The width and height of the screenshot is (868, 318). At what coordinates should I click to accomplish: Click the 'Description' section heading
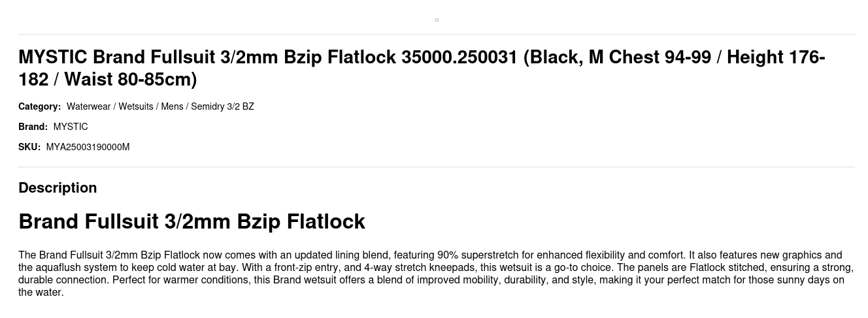(x=58, y=188)
